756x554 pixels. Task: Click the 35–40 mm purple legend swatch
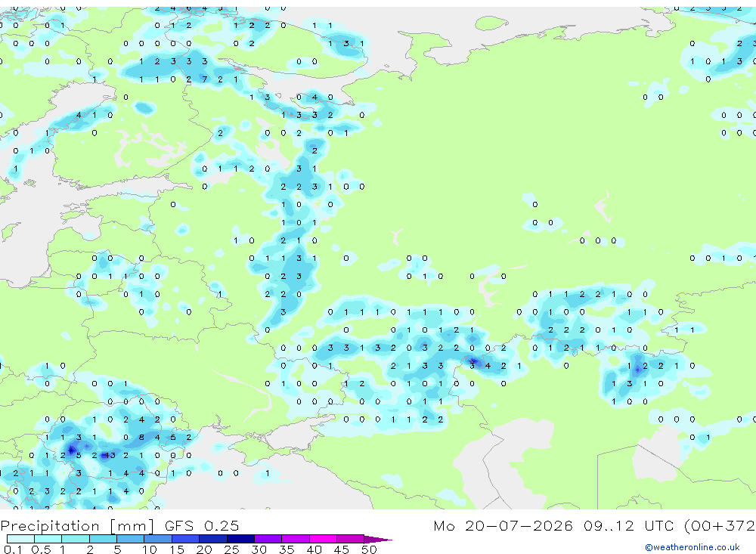(296, 539)
